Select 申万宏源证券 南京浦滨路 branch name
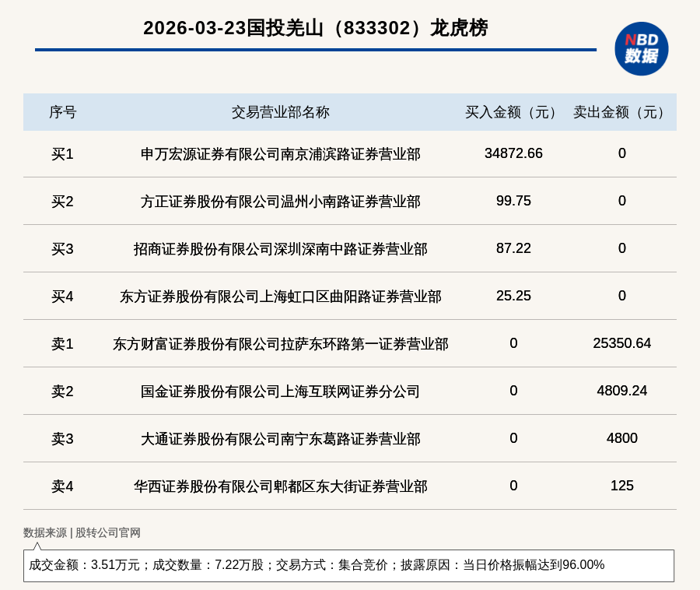Screen dimensions: 700x590 [x=280, y=154]
